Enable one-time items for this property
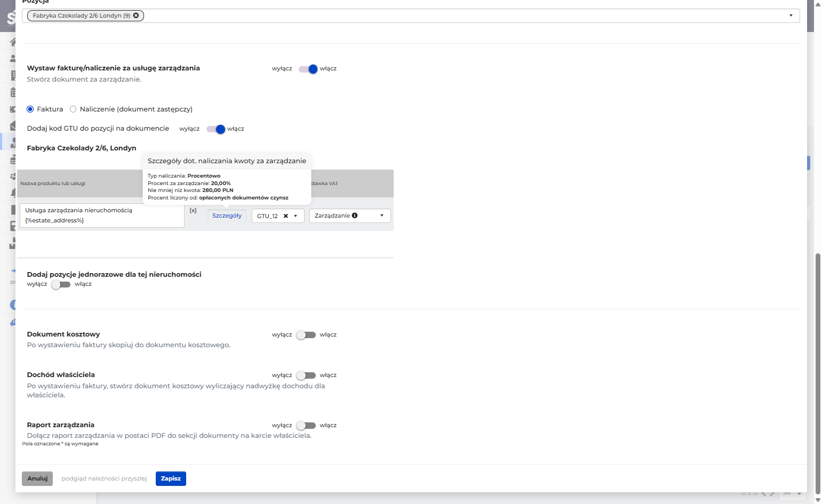The image size is (822, 504). (x=61, y=284)
